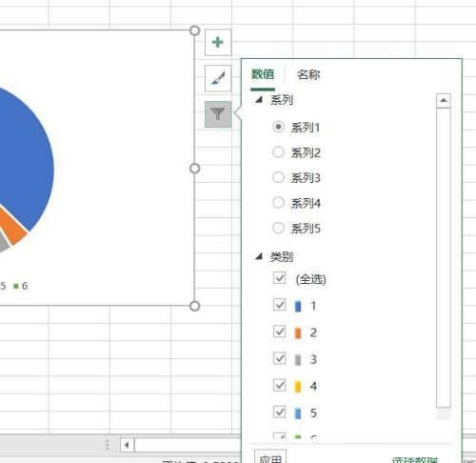
Task: Click the 类别 section heading text
Action: (282, 256)
